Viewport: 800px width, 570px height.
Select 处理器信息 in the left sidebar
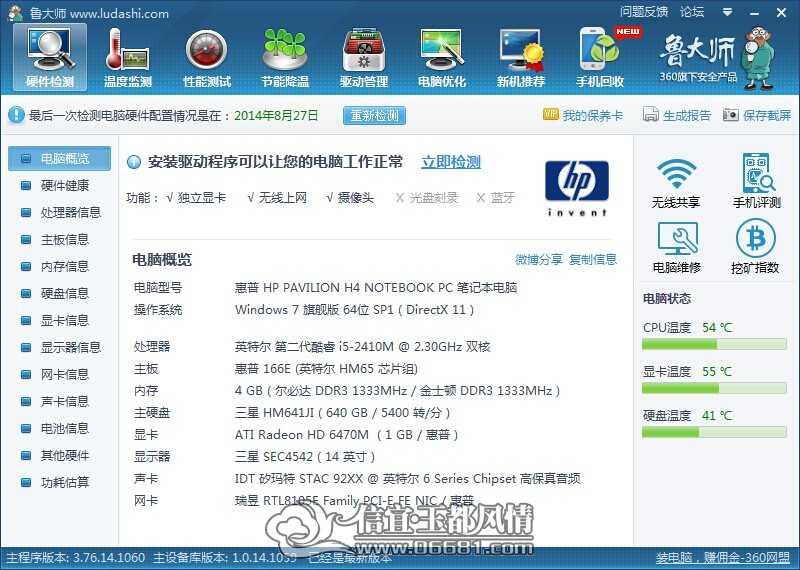click(60, 212)
